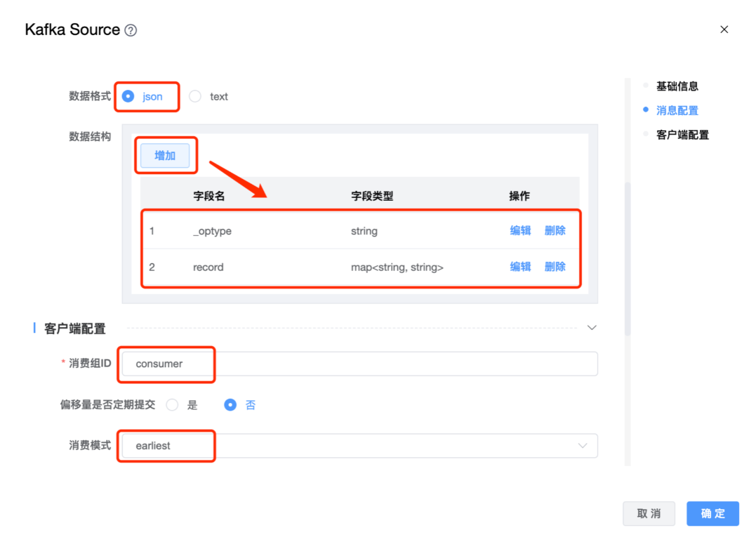Viewport: 756px width, 542px height.
Task: Select the json data format radio
Action: point(128,97)
